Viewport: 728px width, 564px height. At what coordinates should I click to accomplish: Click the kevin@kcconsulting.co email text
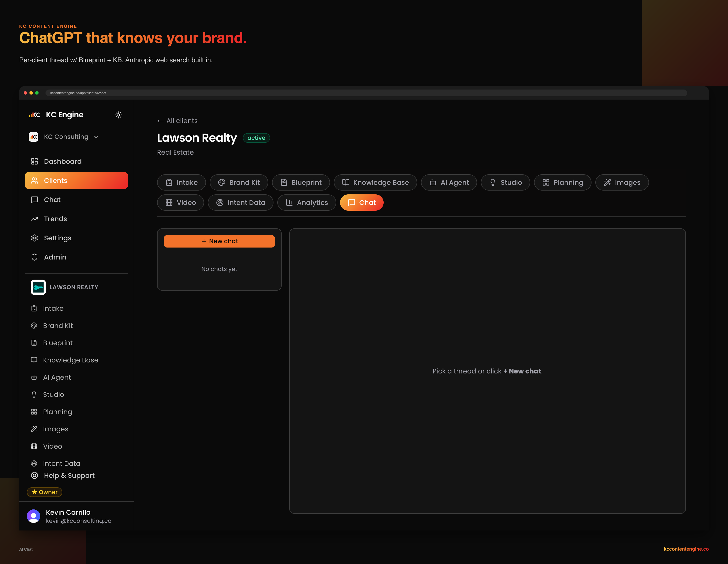(79, 521)
